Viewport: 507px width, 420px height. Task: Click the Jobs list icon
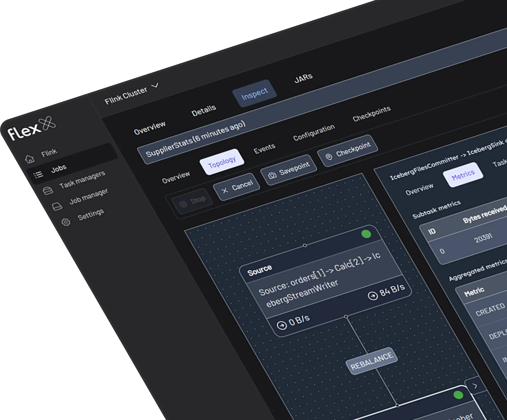pos(38,175)
